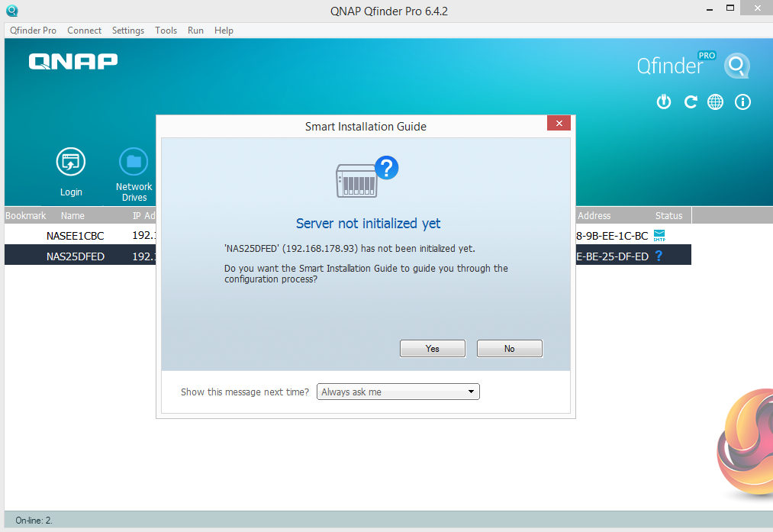This screenshot has height=532, width=773.
Task: Confirm with Yes to start Smart Installation Guide
Action: pos(433,349)
